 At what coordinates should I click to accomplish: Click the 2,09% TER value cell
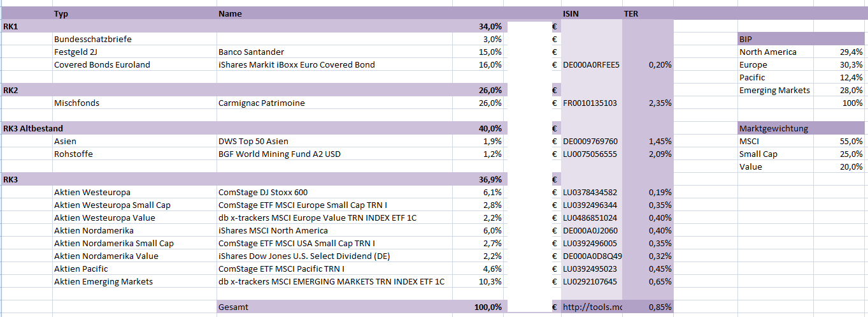[660, 154]
